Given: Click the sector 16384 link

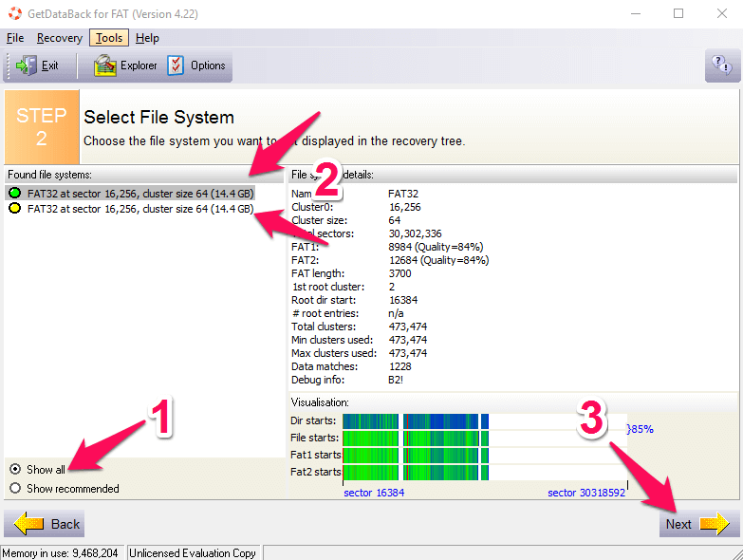Looking at the screenshot, I should (374, 493).
